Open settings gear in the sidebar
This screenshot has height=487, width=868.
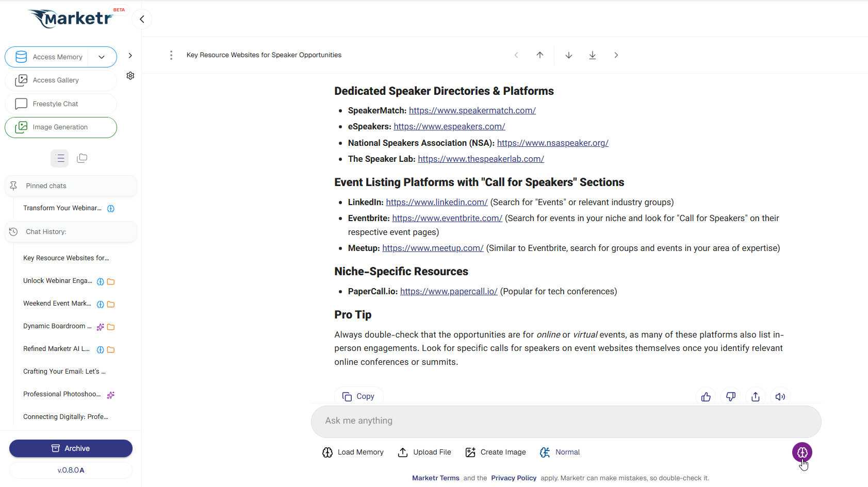(x=130, y=76)
